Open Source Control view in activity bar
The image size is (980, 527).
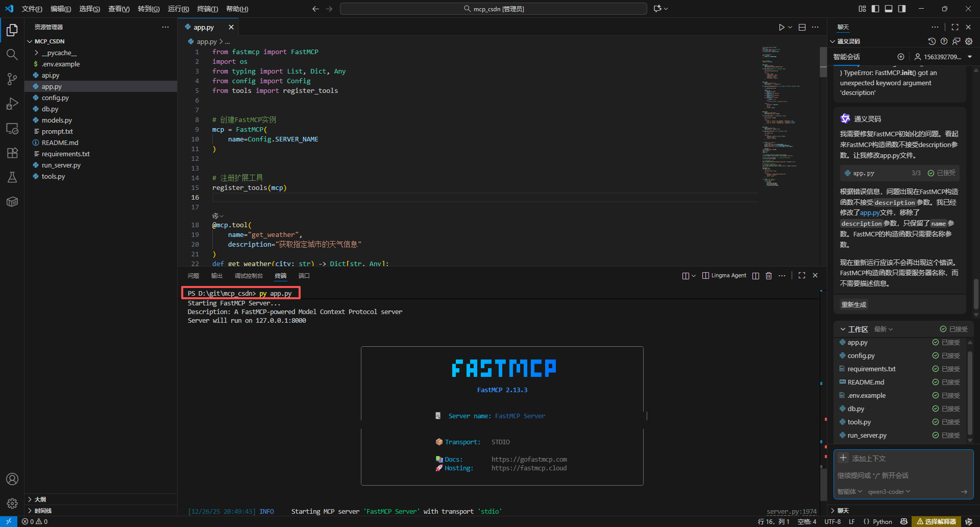12,79
